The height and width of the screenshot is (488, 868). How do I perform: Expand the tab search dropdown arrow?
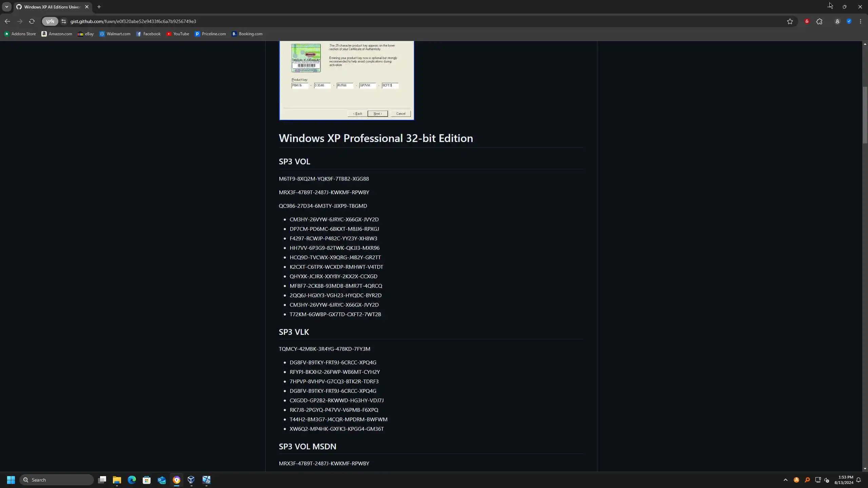coord(6,7)
